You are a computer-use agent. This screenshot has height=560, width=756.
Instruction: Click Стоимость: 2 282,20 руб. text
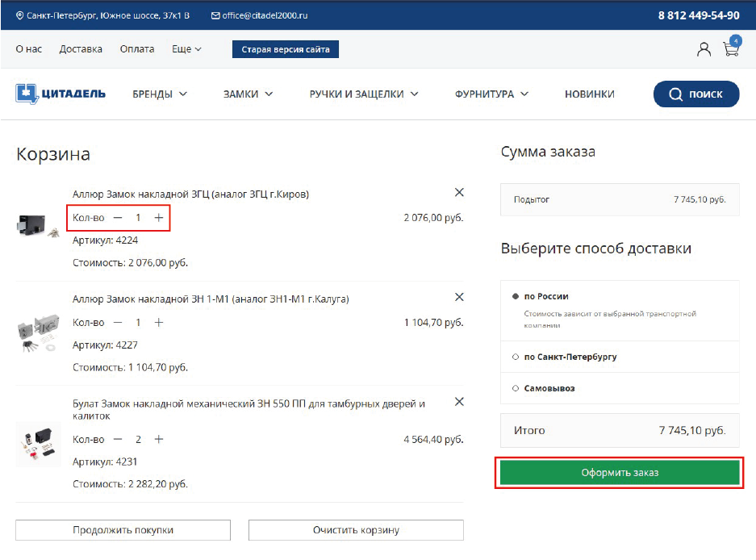coord(130,484)
